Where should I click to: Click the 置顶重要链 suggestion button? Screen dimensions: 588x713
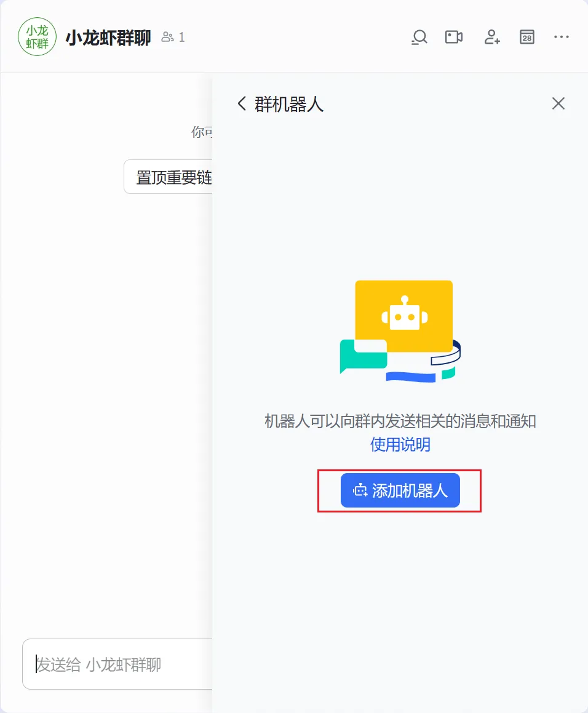coord(169,177)
